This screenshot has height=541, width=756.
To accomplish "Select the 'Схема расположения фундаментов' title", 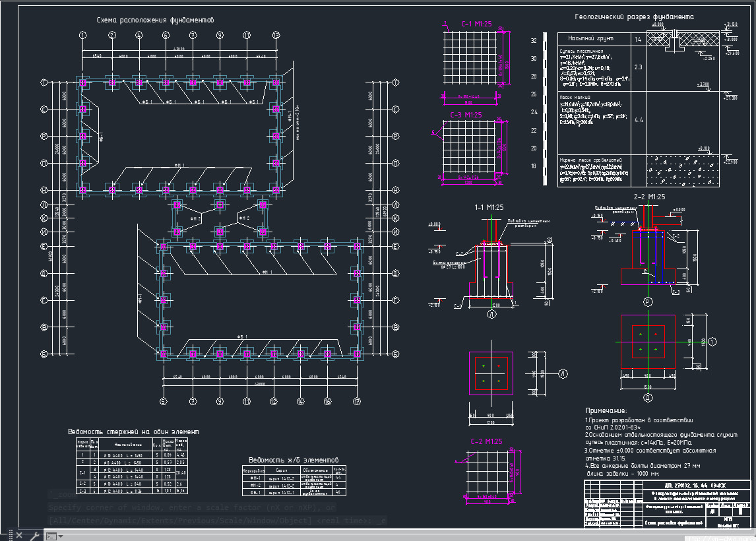I will coord(155,20).
